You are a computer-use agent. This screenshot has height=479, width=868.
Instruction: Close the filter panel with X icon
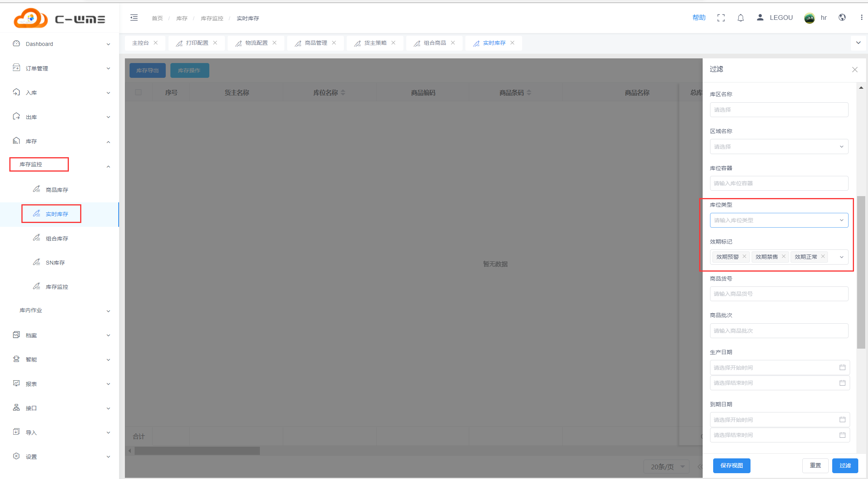(x=855, y=70)
